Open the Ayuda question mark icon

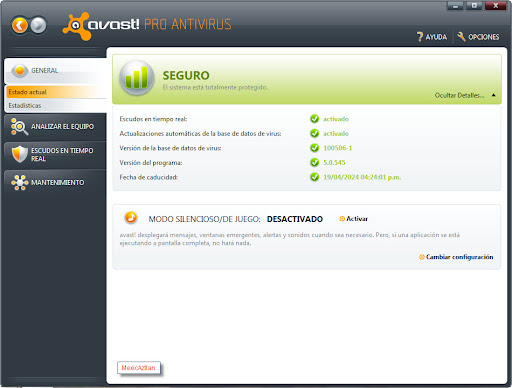[420, 37]
